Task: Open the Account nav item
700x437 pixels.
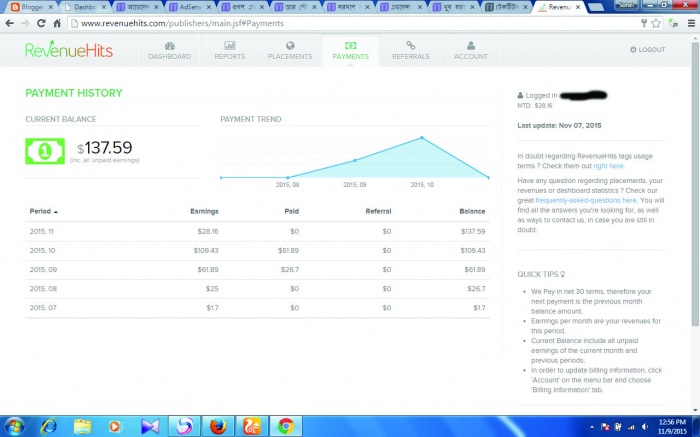Action: click(471, 50)
